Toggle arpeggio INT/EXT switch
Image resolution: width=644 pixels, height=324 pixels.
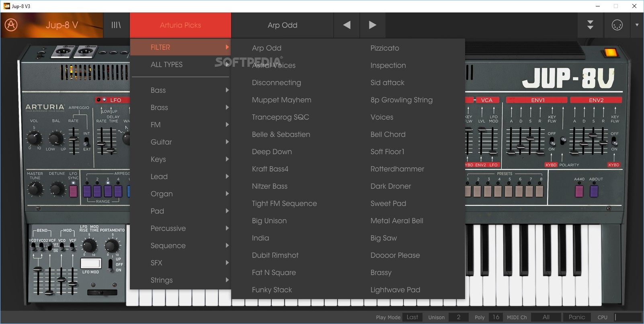click(x=86, y=141)
